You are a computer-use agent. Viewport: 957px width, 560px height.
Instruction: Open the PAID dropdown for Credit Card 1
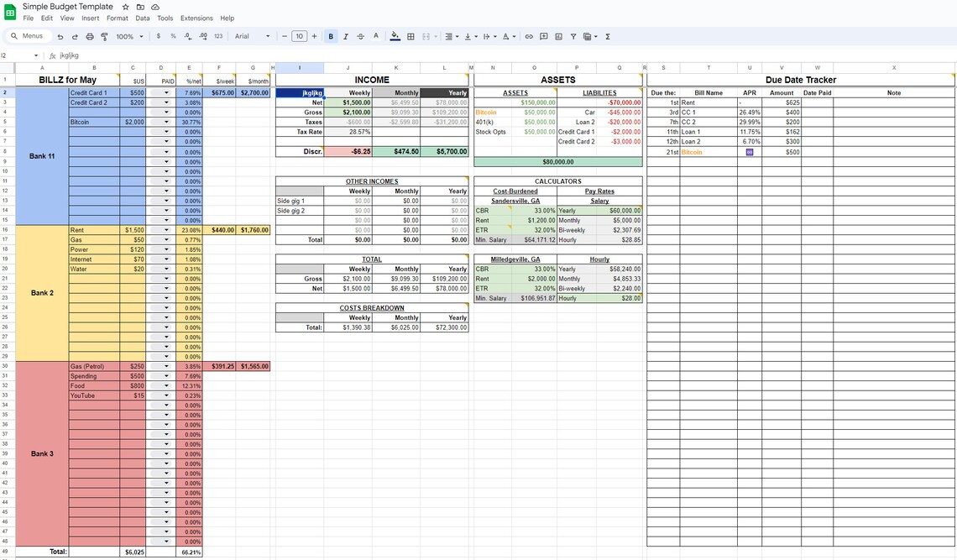tap(165, 92)
